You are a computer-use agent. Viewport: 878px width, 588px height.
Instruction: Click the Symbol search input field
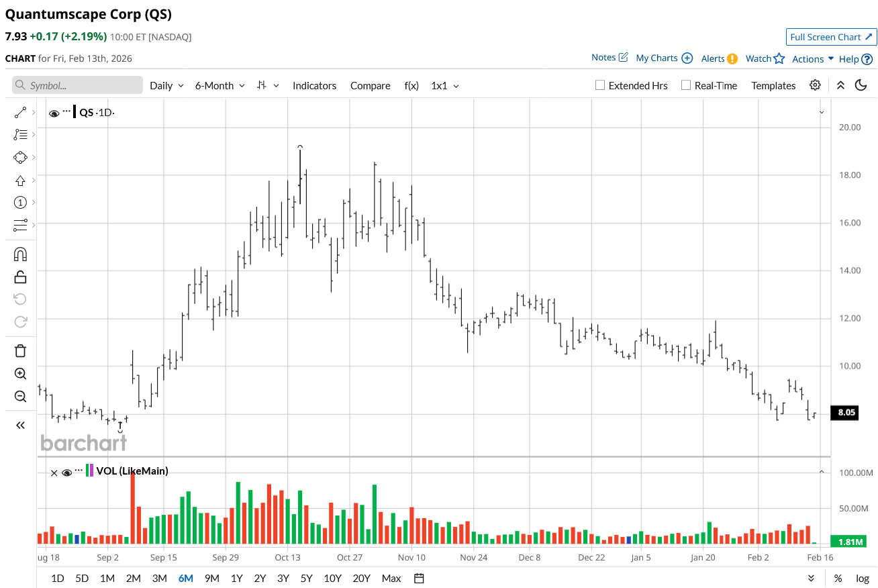click(x=77, y=85)
